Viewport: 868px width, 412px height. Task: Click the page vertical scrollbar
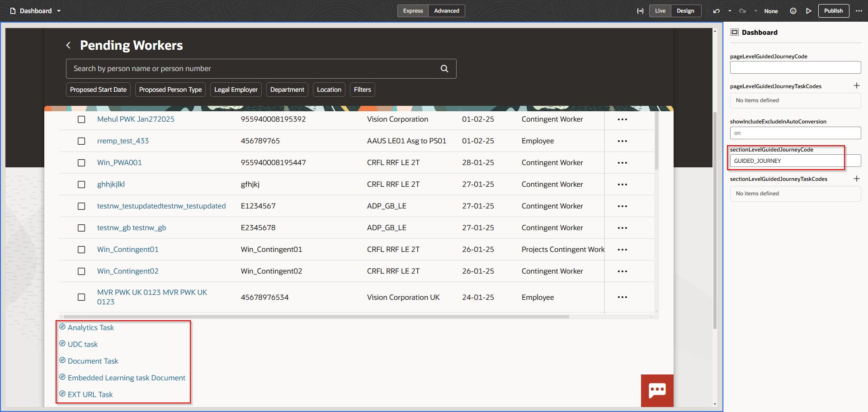click(715, 220)
